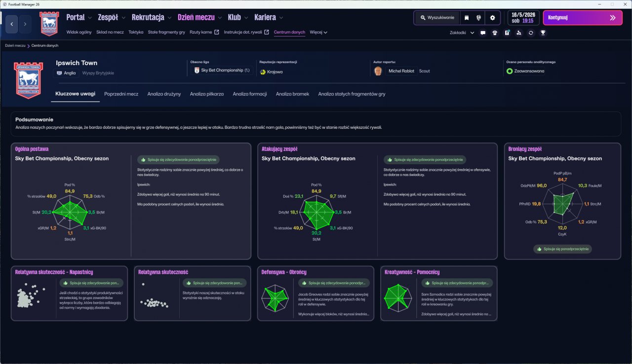Switch to the Widok ogólny subtab
This screenshot has width=632, height=364.
(79, 33)
